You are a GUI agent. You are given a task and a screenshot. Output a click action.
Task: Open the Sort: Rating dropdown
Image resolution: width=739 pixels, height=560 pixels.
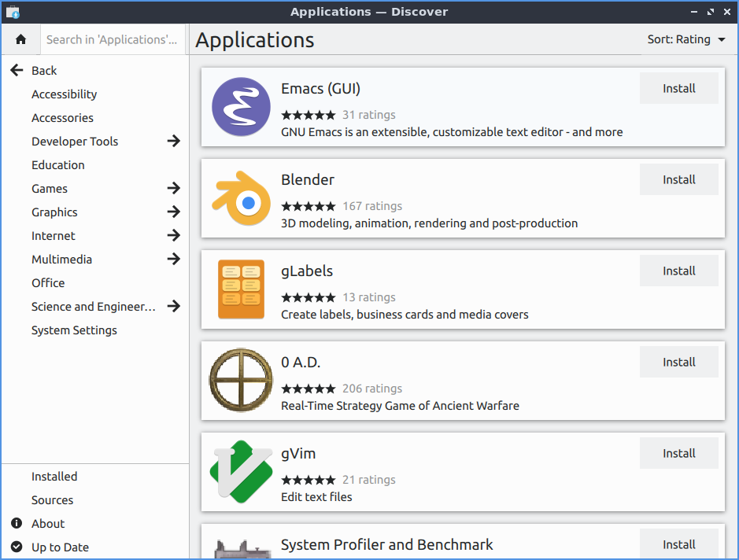pyautogui.click(x=686, y=39)
